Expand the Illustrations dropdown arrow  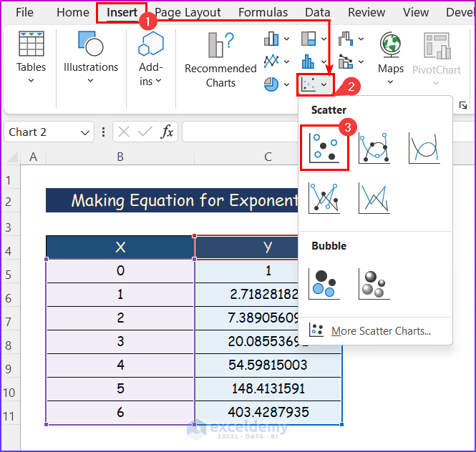(x=90, y=81)
